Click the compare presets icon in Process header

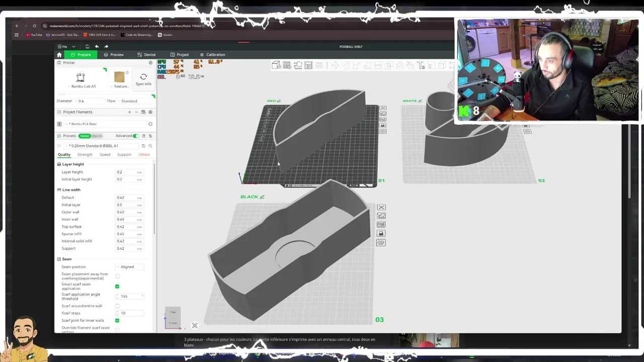(150, 136)
